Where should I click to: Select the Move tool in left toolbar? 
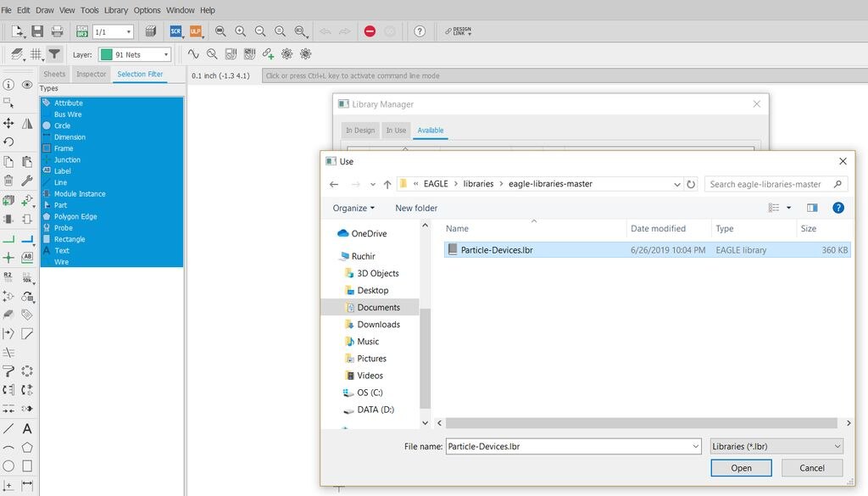tap(8, 123)
